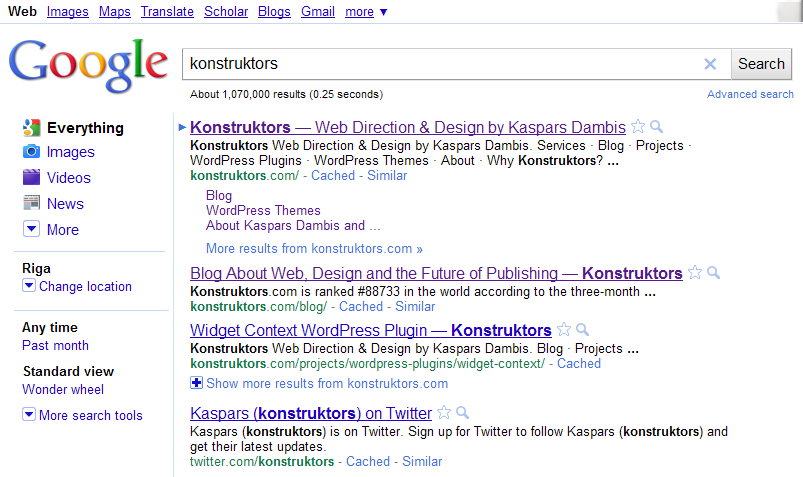This screenshot has width=803, height=477.
Task: Open the top bar 'more' dropdown
Action: click(x=366, y=12)
